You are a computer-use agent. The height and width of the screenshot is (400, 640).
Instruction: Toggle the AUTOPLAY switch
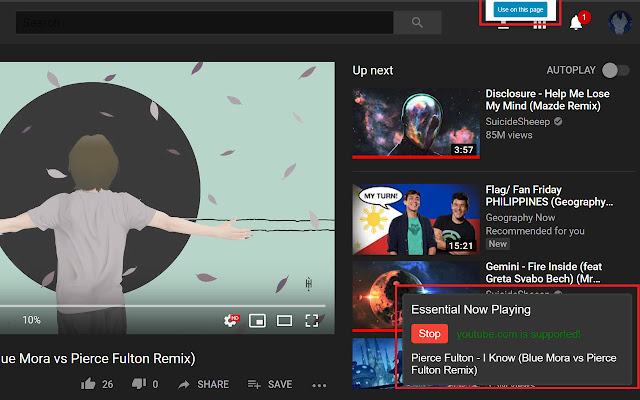click(x=616, y=70)
